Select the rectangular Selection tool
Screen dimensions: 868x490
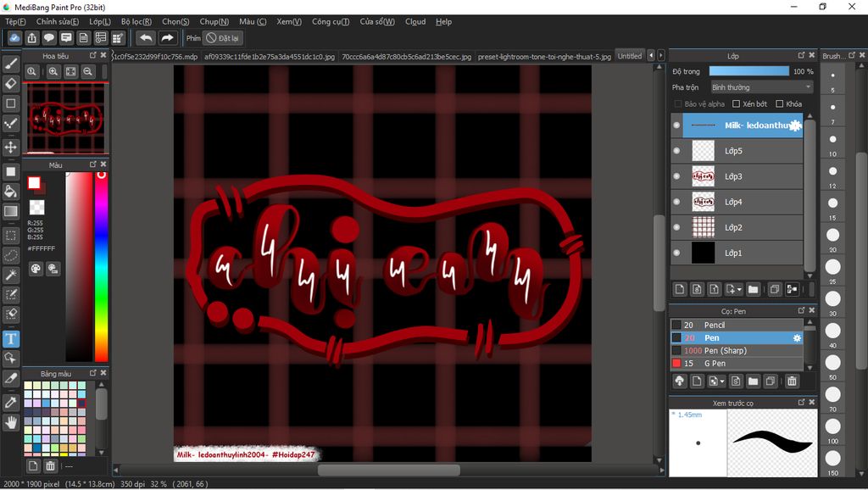tap(10, 236)
